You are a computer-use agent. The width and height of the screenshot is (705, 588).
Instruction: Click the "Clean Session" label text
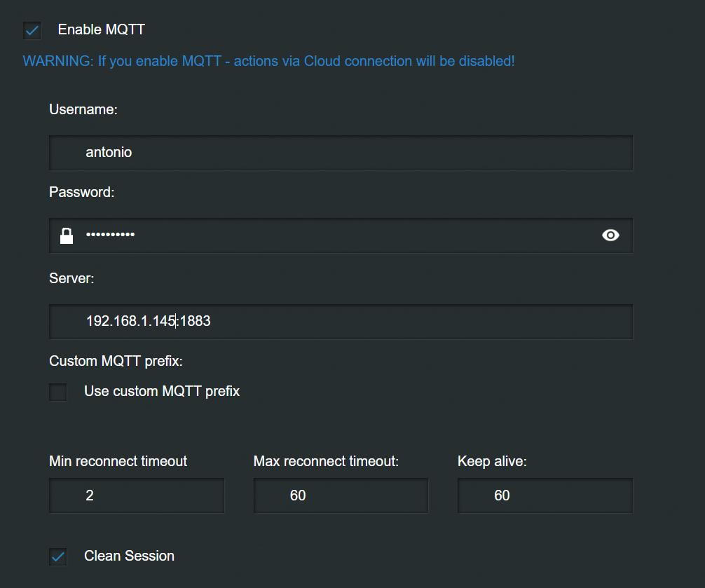click(x=129, y=556)
